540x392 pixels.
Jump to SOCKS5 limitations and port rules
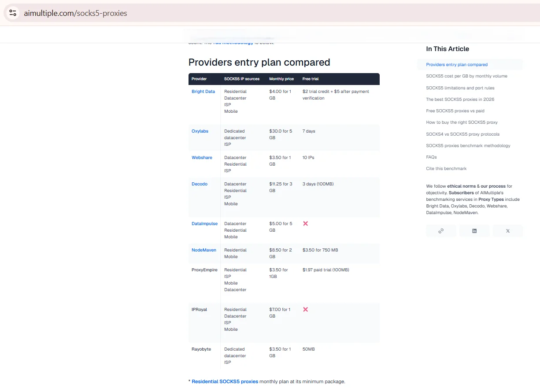460,88
